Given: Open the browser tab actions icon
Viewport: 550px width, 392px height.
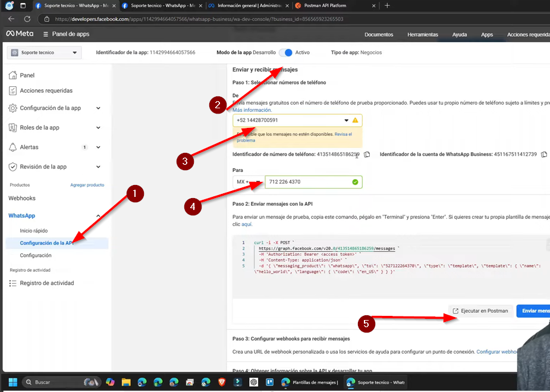Looking at the screenshot, I should pos(23,5).
